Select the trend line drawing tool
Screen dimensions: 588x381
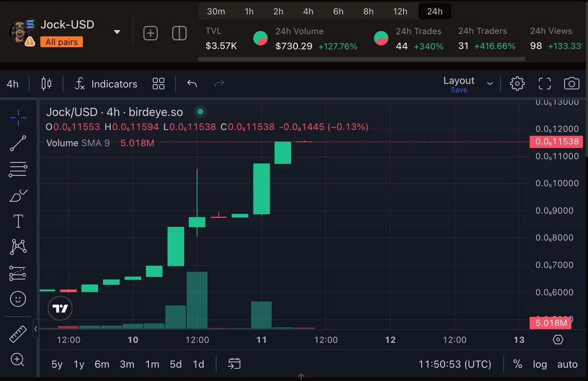click(18, 143)
